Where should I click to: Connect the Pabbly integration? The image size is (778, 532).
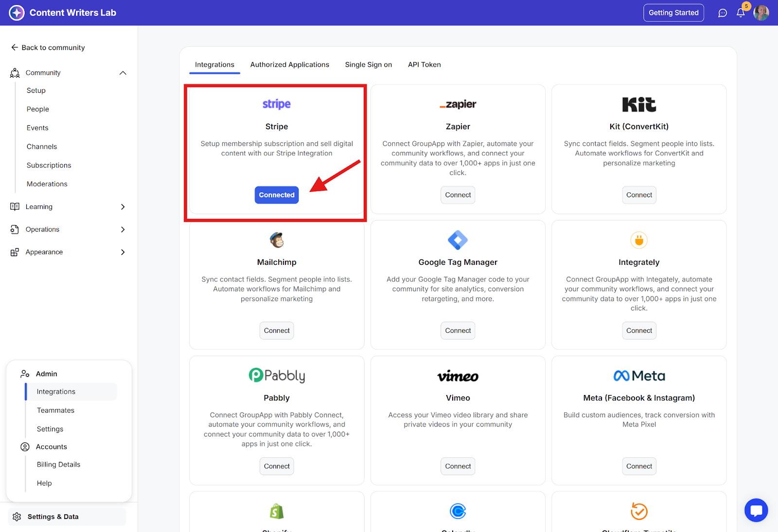pyautogui.click(x=277, y=466)
